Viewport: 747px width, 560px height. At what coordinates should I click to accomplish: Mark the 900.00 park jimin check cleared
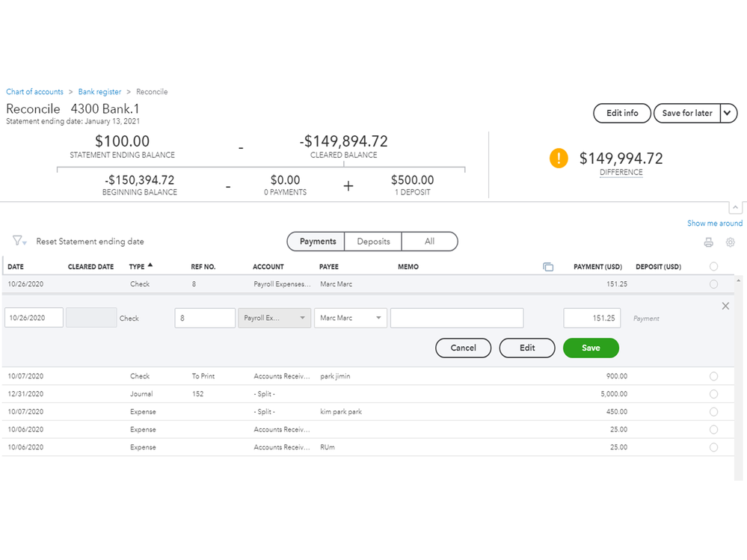pyautogui.click(x=713, y=376)
